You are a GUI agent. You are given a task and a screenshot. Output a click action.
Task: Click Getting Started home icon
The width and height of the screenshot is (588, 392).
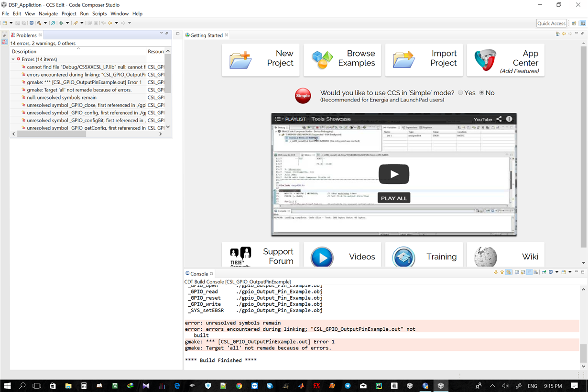(x=558, y=34)
